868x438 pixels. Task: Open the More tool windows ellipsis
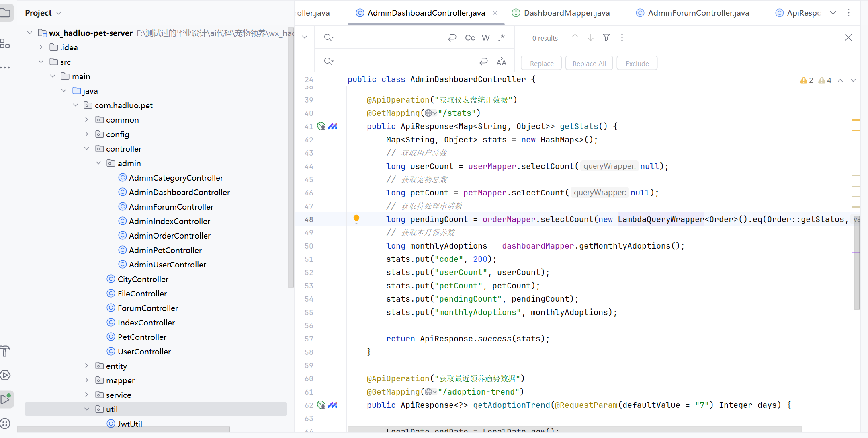(5, 67)
